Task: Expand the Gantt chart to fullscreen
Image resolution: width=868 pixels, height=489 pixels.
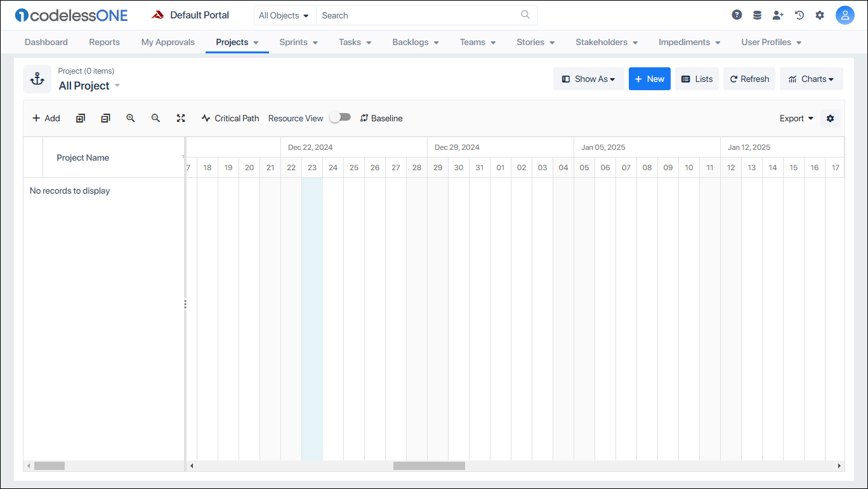Action: 181,118
